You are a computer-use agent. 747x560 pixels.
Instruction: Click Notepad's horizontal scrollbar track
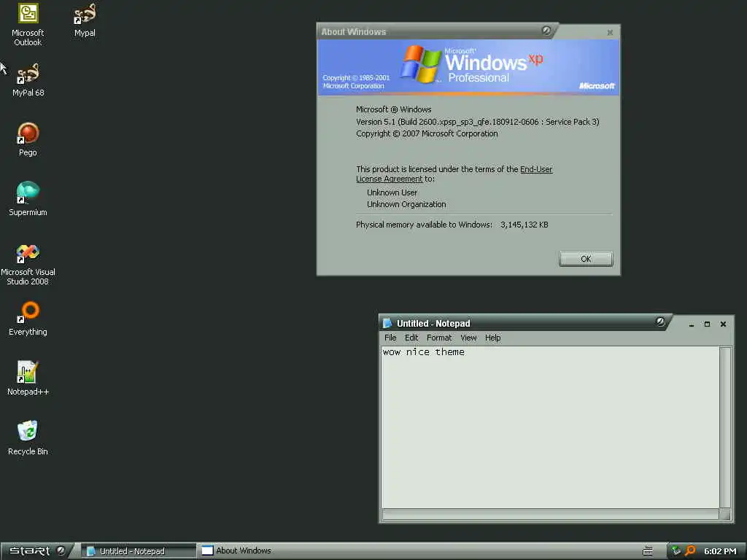point(551,514)
